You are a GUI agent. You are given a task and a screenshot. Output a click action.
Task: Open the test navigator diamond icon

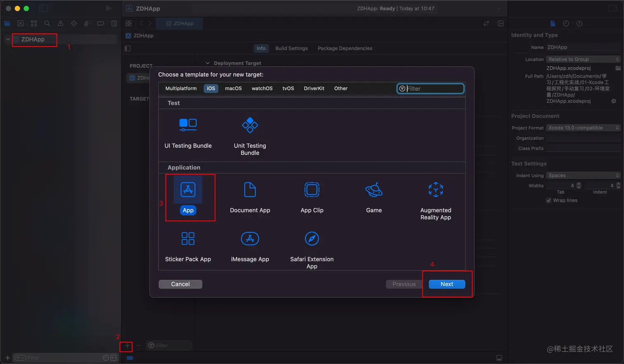[x=74, y=23]
